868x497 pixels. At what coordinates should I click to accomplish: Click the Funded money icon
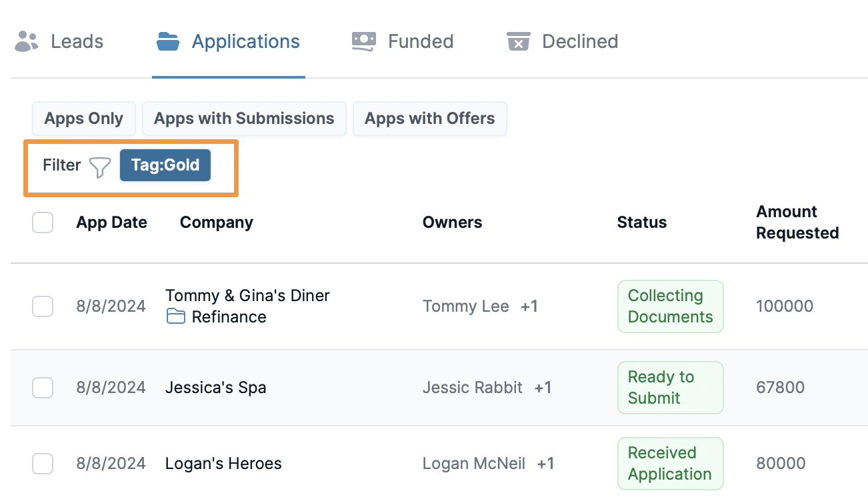[x=364, y=41]
